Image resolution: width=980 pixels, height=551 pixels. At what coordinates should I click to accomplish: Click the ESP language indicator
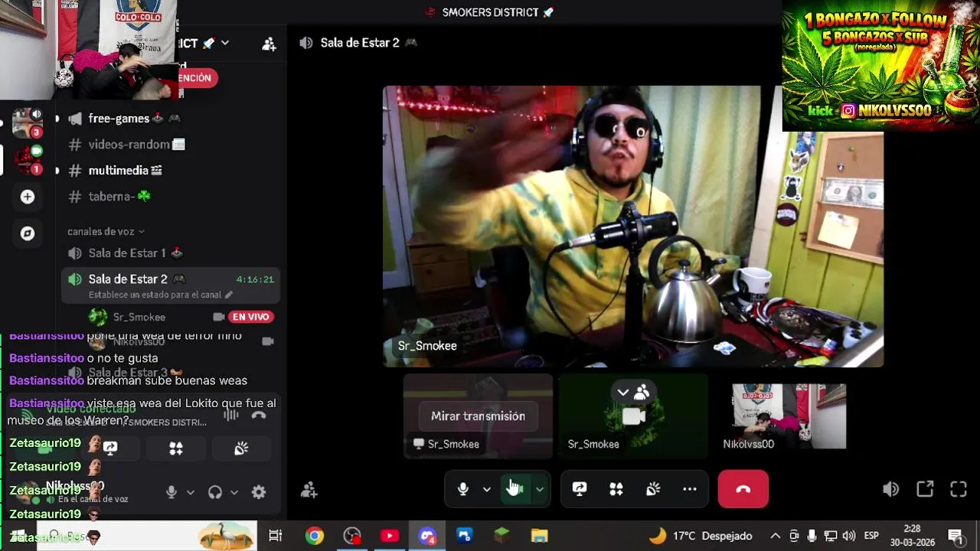pyautogui.click(x=871, y=536)
